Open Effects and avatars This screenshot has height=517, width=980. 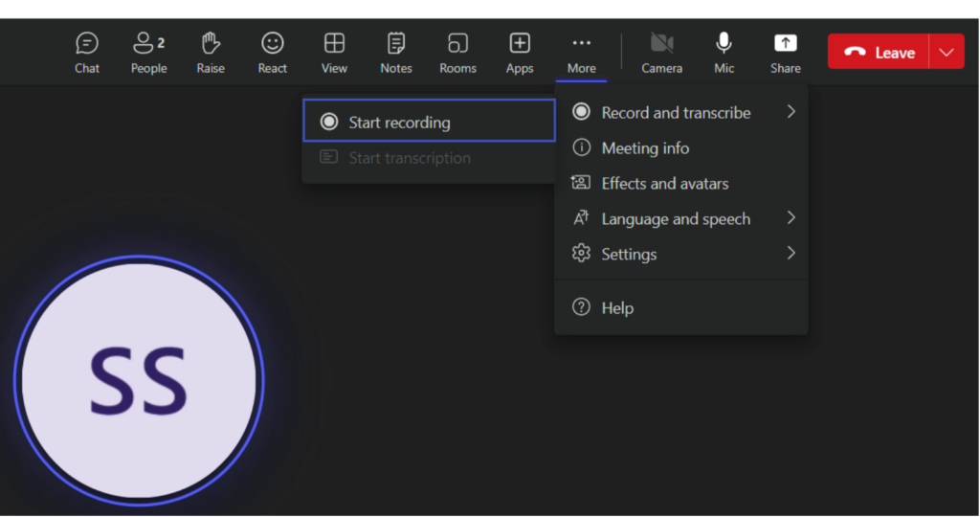(681, 183)
